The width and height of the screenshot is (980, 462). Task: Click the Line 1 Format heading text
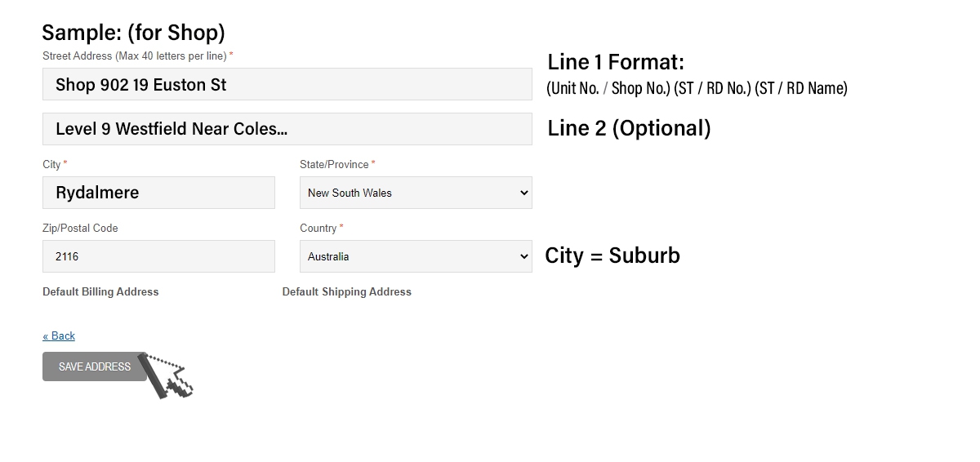click(x=616, y=61)
